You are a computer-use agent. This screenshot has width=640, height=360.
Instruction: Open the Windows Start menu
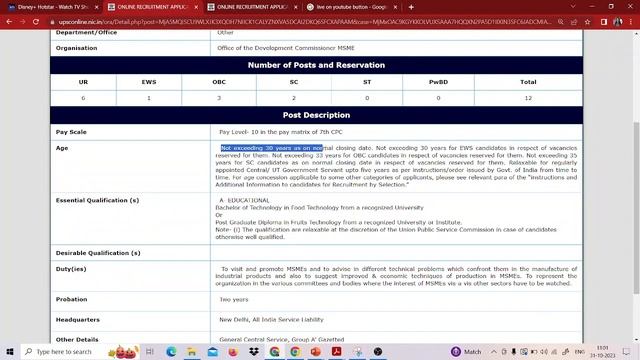[10, 352]
